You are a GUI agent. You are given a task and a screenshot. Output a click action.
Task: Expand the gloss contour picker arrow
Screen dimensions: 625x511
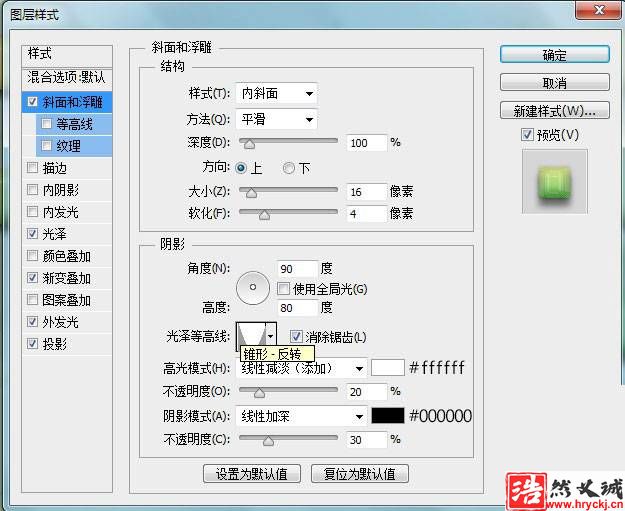pyautogui.click(x=271, y=336)
